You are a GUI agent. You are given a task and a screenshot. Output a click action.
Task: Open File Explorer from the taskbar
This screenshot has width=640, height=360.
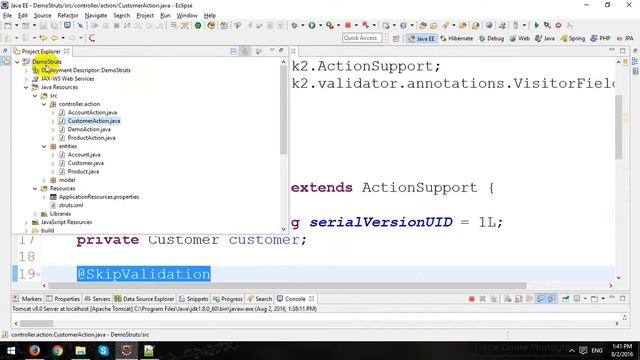tap(80, 350)
